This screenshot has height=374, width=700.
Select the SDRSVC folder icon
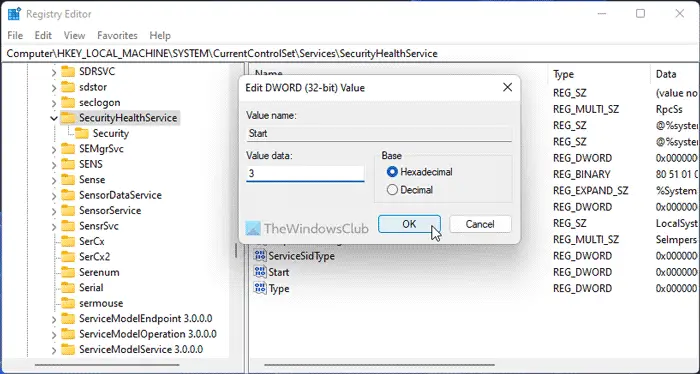click(68, 71)
